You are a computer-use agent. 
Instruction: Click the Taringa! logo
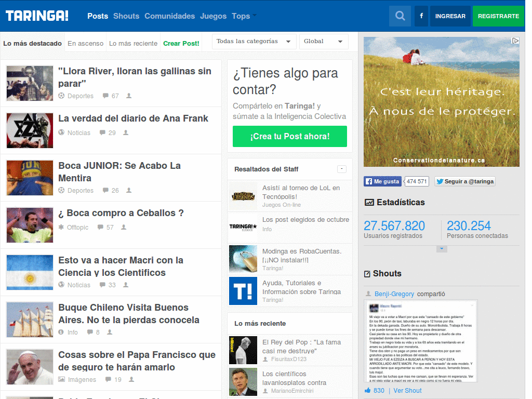click(37, 16)
